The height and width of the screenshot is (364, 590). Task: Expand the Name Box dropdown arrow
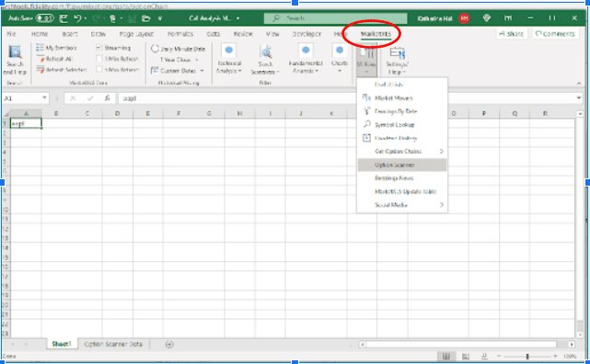44,98
